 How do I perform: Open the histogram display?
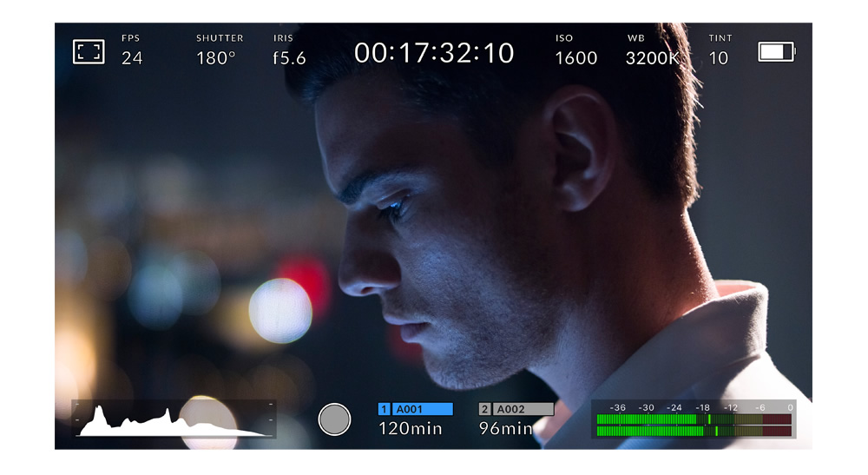point(174,419)
